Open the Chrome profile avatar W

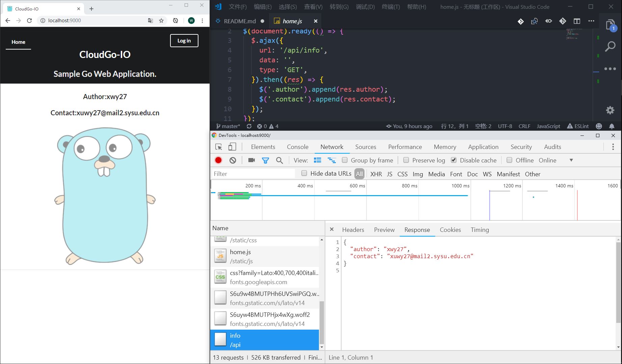point(191,21)
